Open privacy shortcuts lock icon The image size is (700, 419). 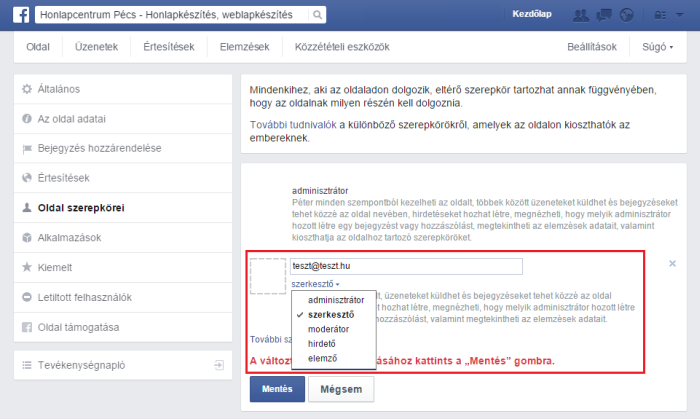point(660,15)
